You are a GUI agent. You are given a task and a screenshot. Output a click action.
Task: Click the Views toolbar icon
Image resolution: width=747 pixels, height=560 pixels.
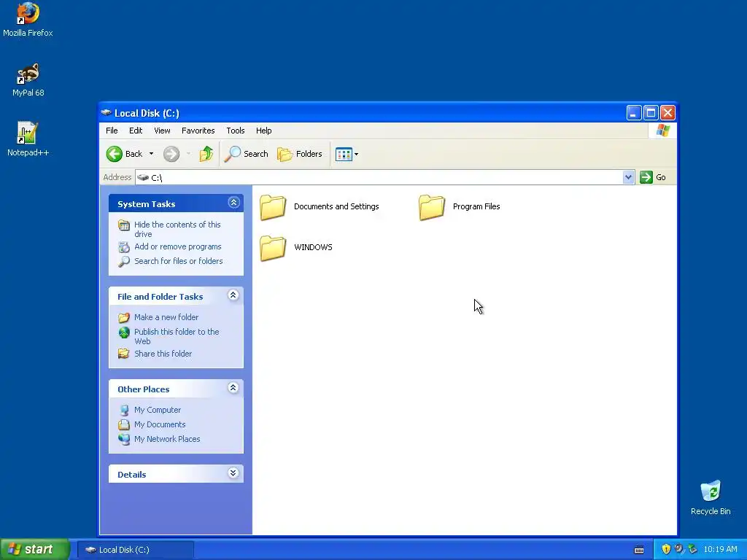click(344, 155)
